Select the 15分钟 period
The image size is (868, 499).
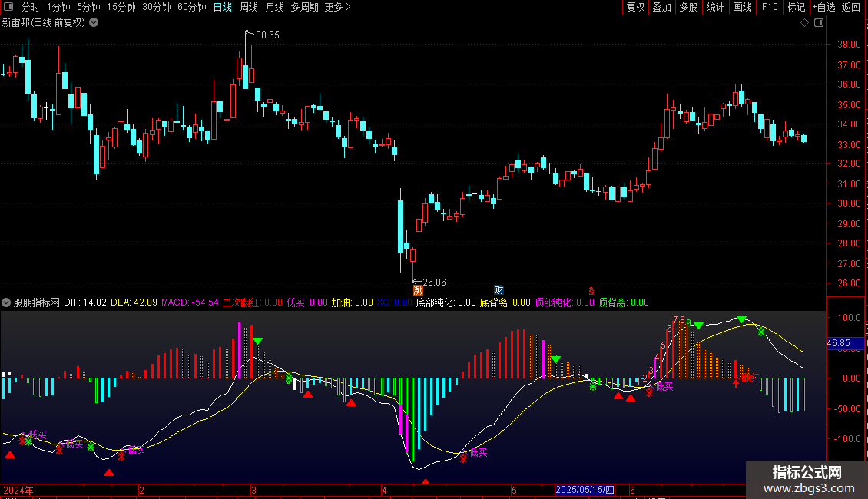(x=121, y=7)
